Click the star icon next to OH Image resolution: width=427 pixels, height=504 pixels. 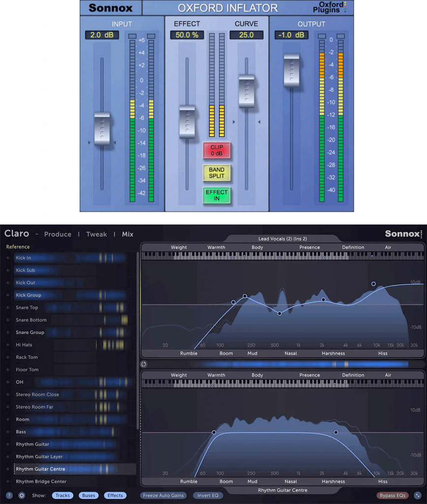pyautogui.click(x=8, y=382)
